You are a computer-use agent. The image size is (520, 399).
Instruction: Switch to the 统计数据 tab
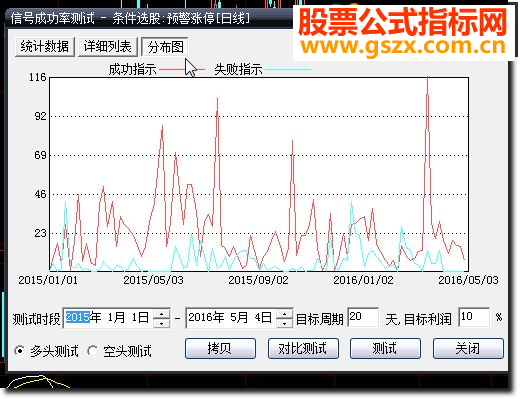click(x=45, y=47)
